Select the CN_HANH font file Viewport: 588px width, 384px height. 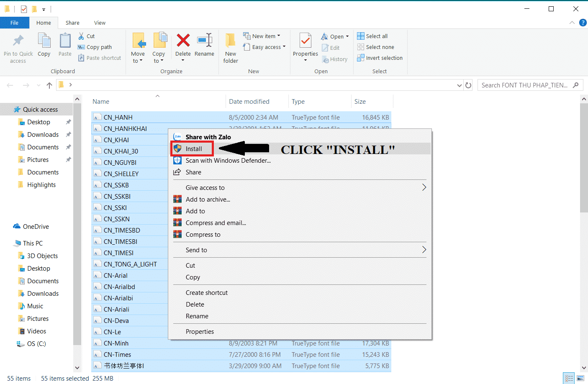[x=241, y=118]
